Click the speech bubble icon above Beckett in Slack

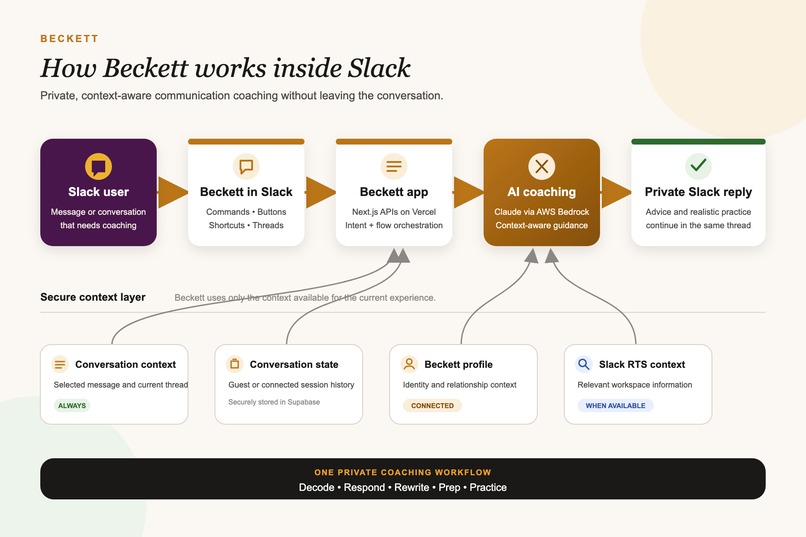(246, 166)
